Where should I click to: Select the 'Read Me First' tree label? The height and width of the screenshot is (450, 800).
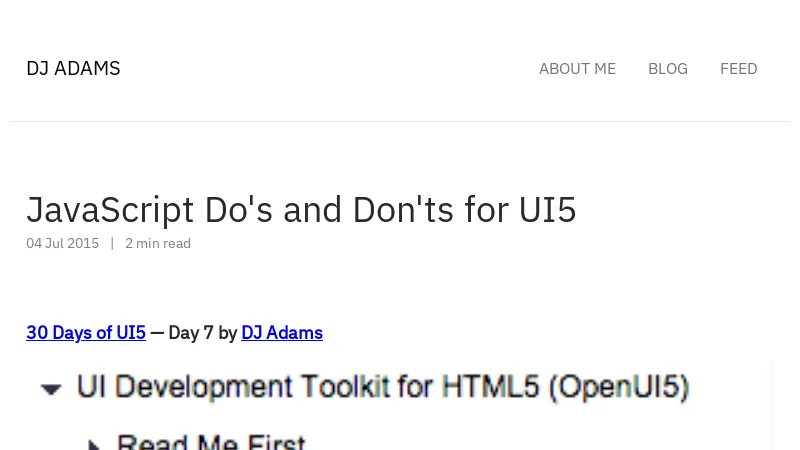pos(210,442)
